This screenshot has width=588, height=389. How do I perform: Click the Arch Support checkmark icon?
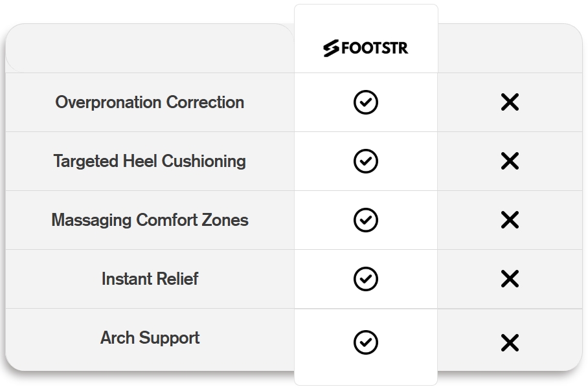tap(366, 342)
